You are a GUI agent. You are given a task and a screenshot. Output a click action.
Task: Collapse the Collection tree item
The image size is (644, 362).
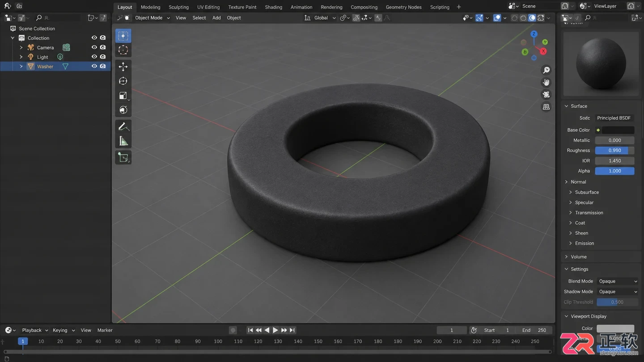coord(13,38)
